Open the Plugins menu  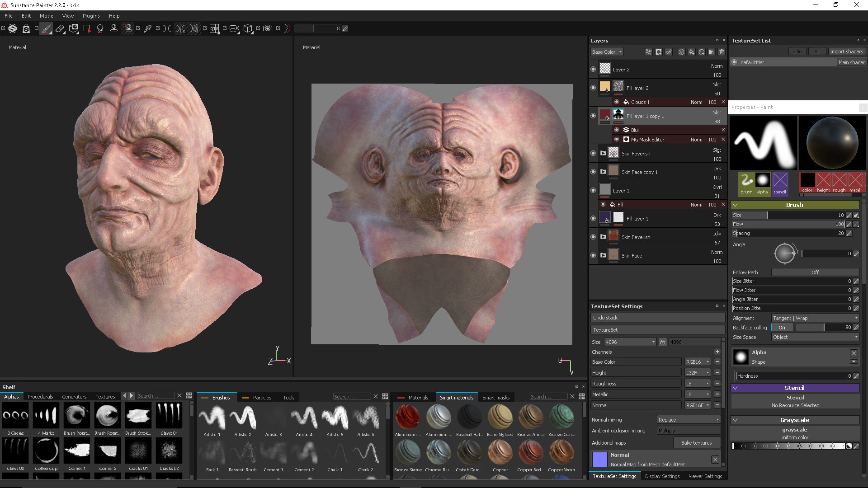(x=91, y=15)
